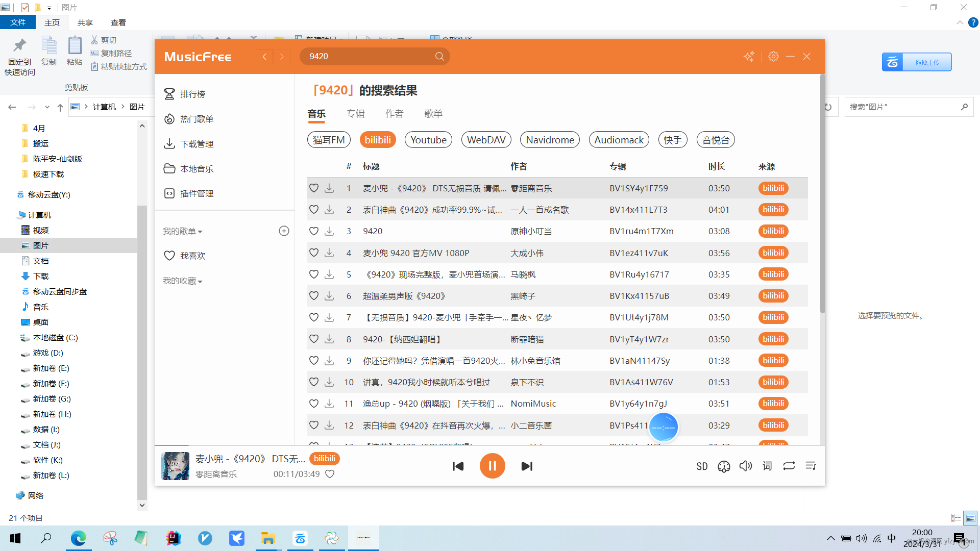Open 热门歌单 hot playlists
The image size is (980, 551).
pyautogui.click(x=188, y=119)
